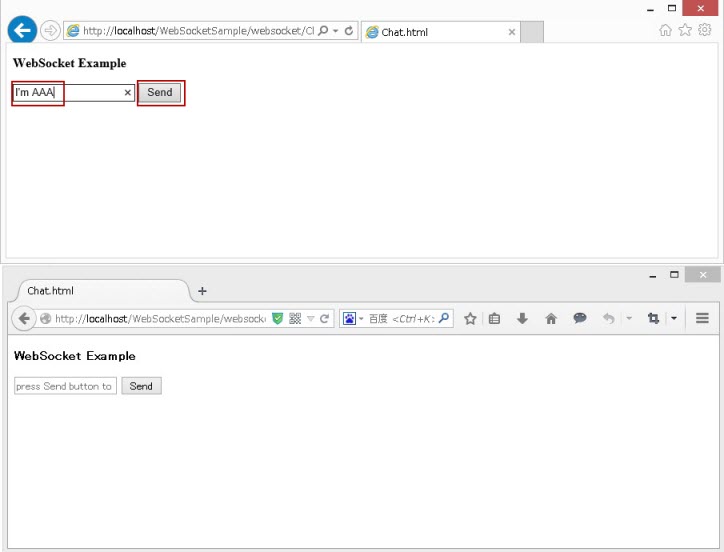Open Firefox URL history dropdown arrow
The image size is (724, 552).
[311, 319]
